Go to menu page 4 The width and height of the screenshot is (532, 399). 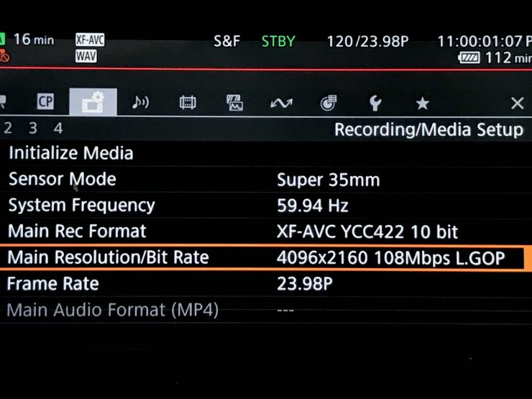58,128
